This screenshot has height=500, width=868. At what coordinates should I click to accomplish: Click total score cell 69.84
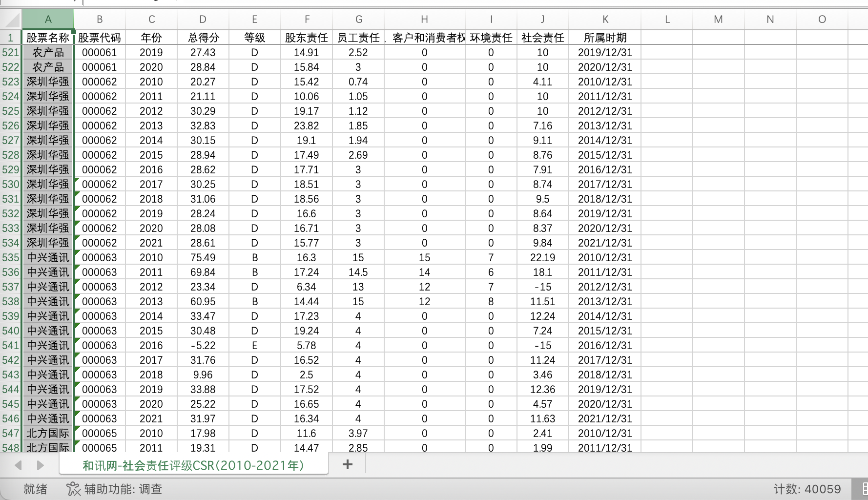point(203,272)
